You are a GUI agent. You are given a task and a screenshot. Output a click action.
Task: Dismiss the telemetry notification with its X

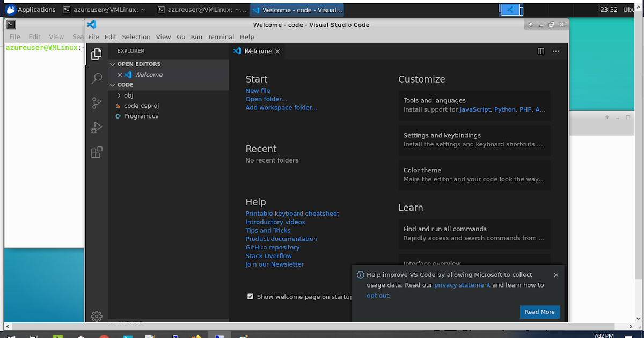coord(556,275)
